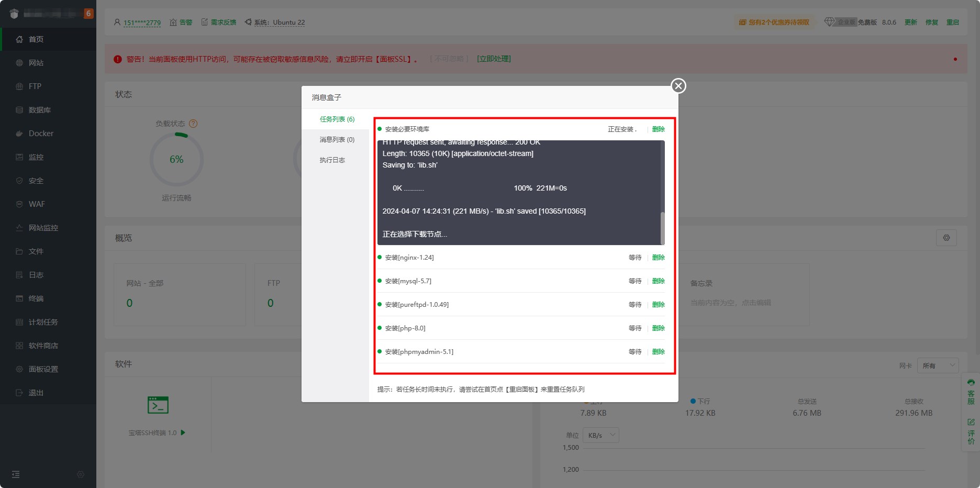This screenshot has width=980, height=488.
Task: Click the load status help question icon
Action: click(193, 124)
